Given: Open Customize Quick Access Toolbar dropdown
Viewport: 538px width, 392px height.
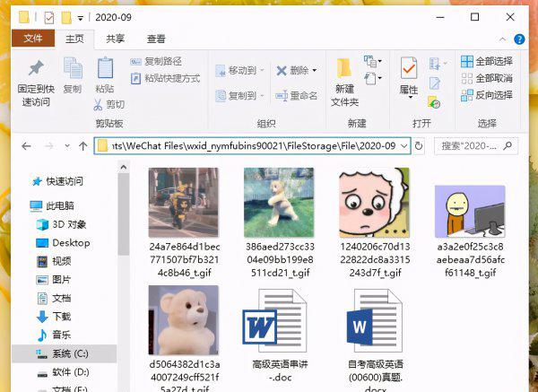Looking at the screenshot, I should [x=81, y=18].
